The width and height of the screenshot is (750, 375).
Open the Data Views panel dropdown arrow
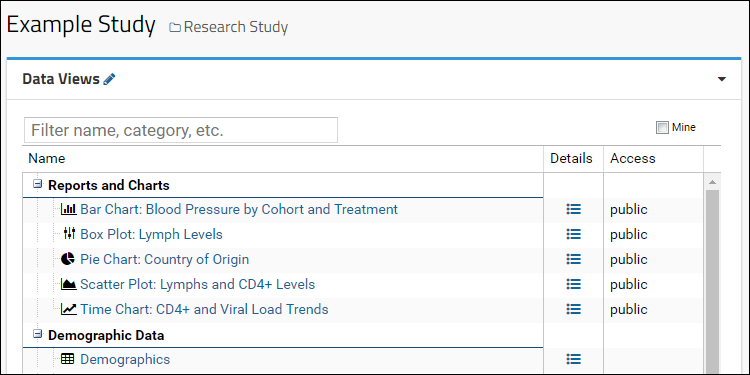tap(722, 79)
